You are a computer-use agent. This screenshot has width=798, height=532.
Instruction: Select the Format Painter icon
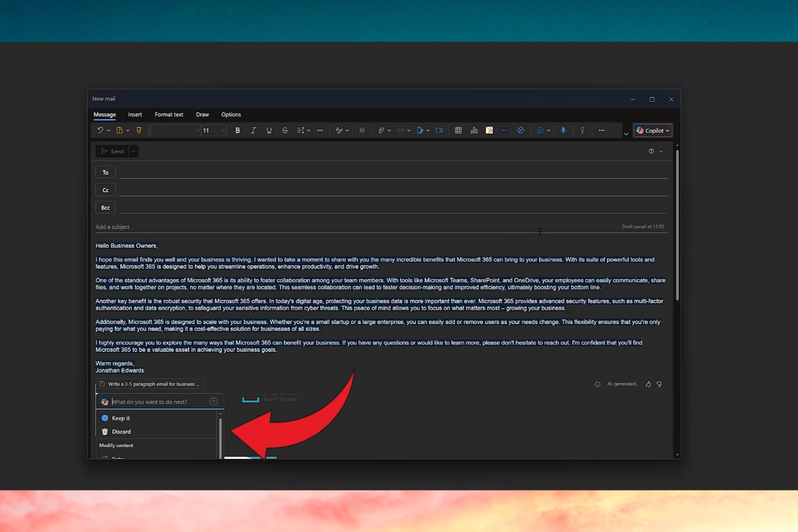[139, 130]
